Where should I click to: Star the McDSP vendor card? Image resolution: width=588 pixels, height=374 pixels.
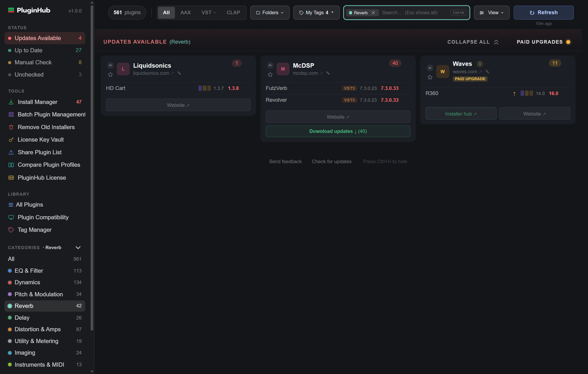(270, 74)
